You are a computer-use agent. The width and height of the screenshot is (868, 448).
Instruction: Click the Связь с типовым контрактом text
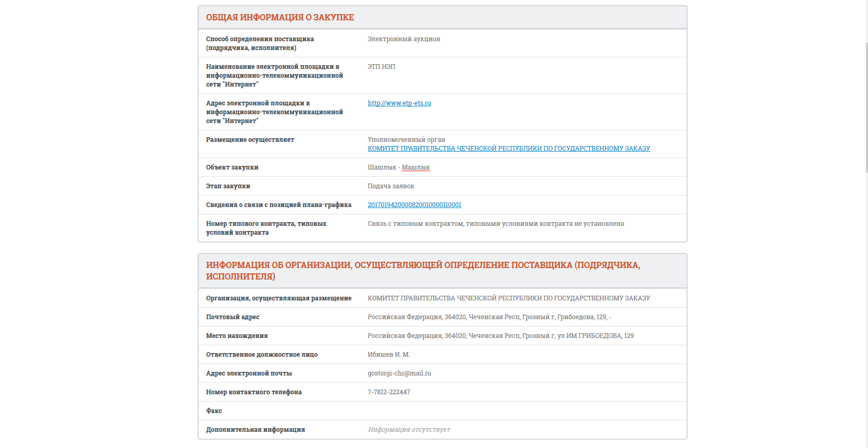pyautogui.click(x=495, y=224)
